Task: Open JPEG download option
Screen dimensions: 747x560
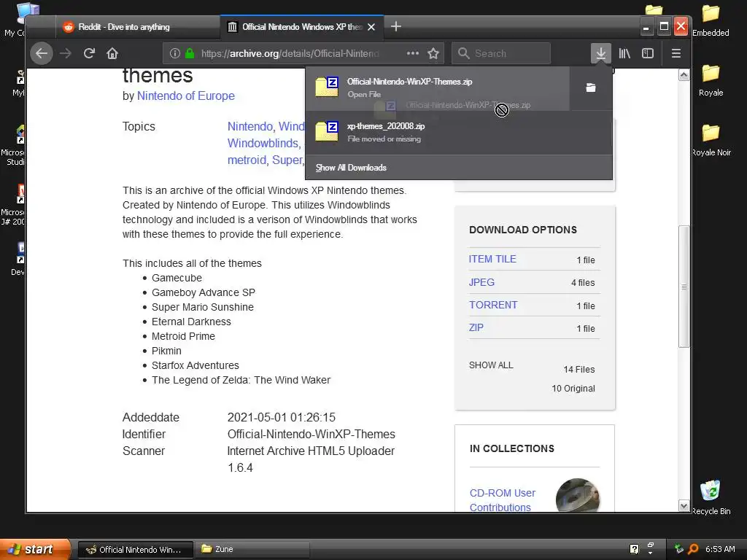Action: [481, 282]
